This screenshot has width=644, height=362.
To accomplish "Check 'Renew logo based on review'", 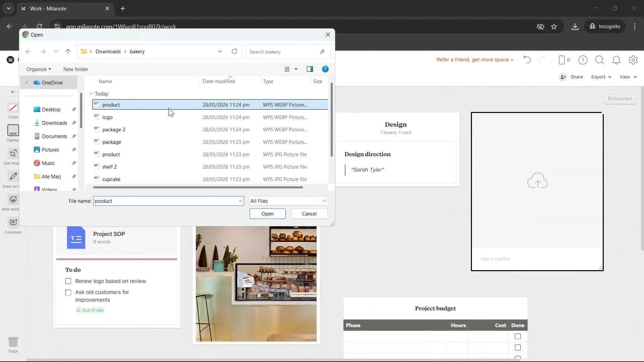I will pyautogui.click(x=68, y=281).
